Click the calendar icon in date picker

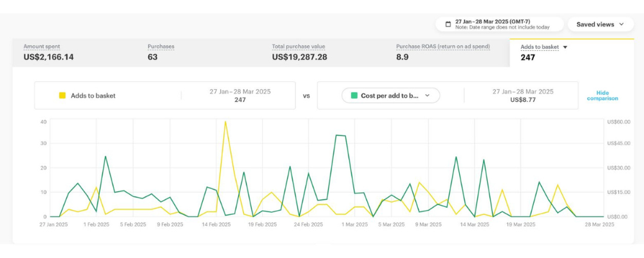(448, 24)
